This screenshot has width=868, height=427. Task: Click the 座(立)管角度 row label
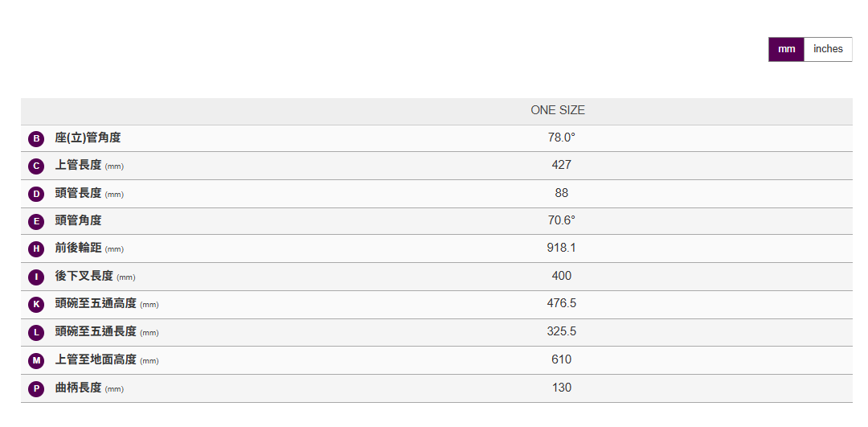coord(88,138)
